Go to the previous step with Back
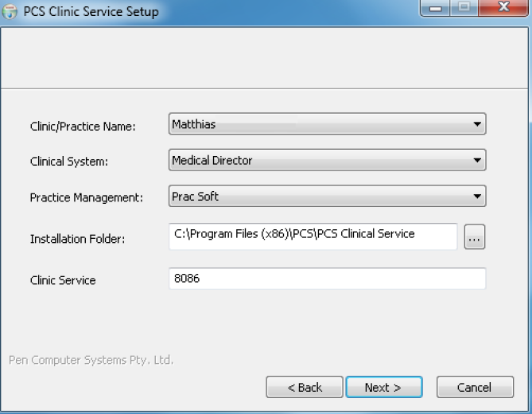 coord(305,387)
